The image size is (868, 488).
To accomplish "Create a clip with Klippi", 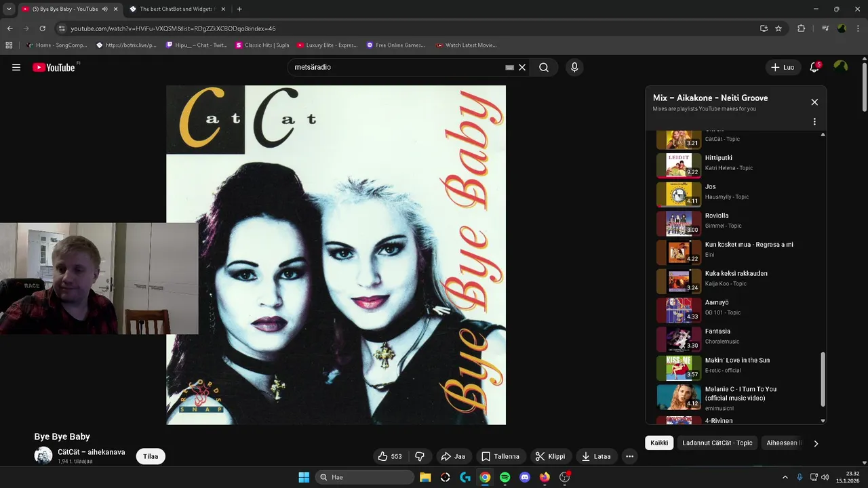I will 550,456.
